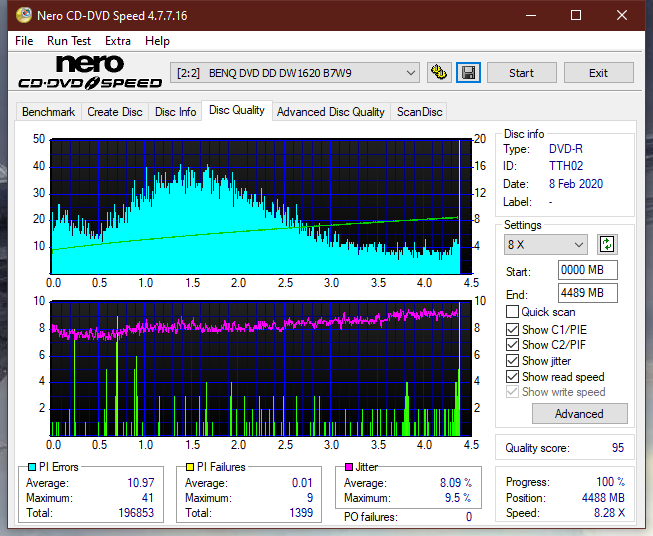Viewport: 653px width, 536px height.
Task: Click the Nero app icon in title bar
Action: tap(24, 15)
